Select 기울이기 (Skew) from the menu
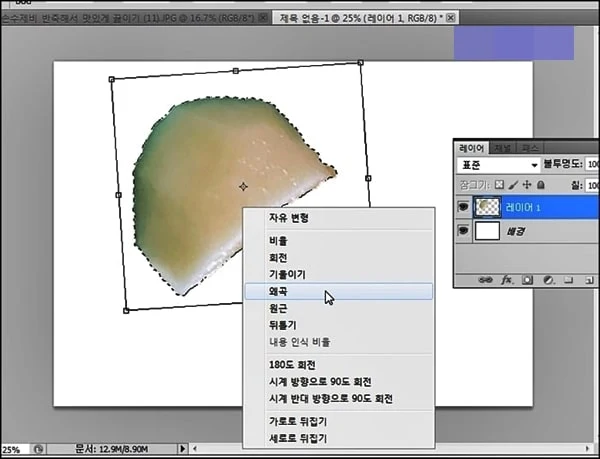The height and width of the screenshot is (459, 600). (x=339, y=275)
